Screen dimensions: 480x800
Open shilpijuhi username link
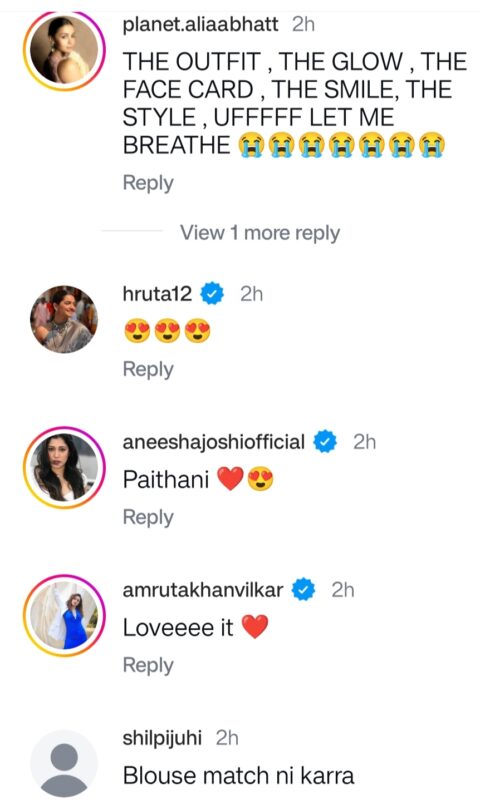162,738
